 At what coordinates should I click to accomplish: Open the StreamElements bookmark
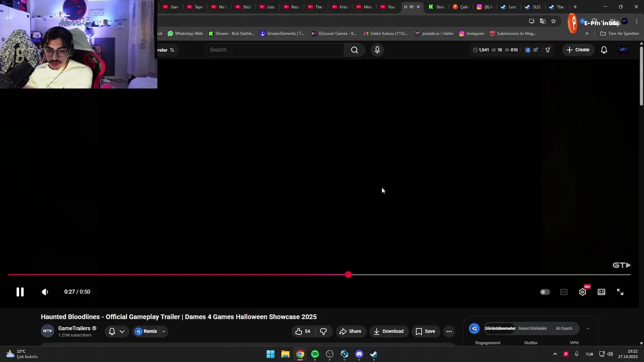282,34
